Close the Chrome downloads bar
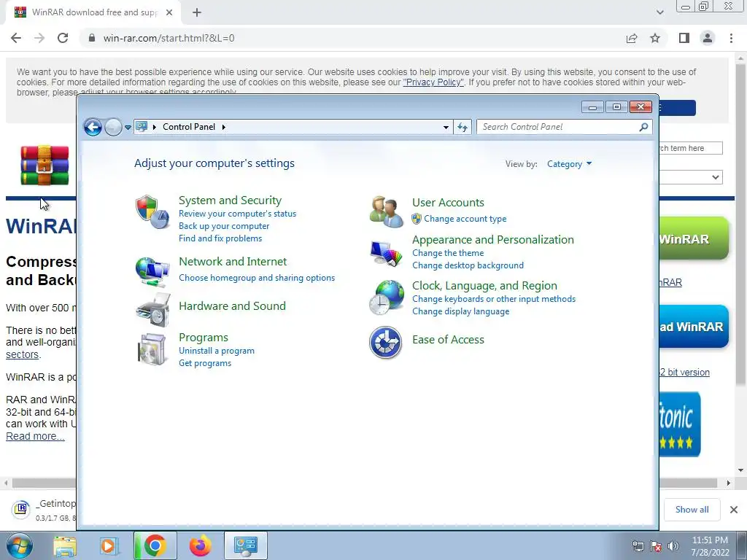The width and height of the screenshot is (747, 560). tap(734, 510)
